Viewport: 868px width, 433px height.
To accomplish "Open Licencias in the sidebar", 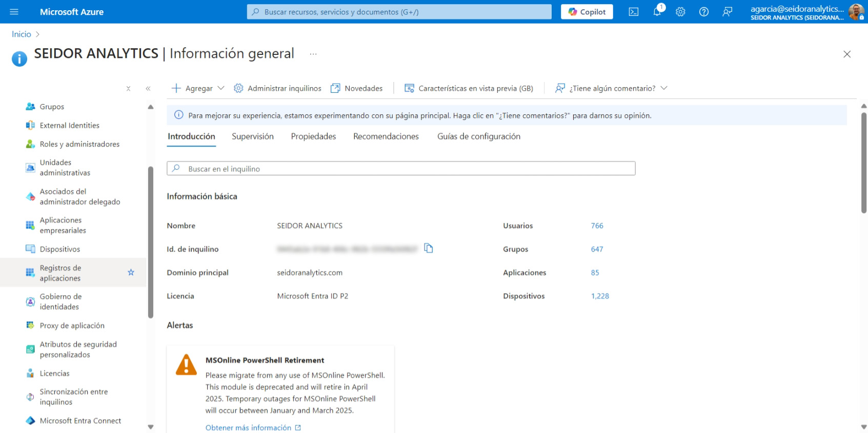I will (x=54, y=374).
